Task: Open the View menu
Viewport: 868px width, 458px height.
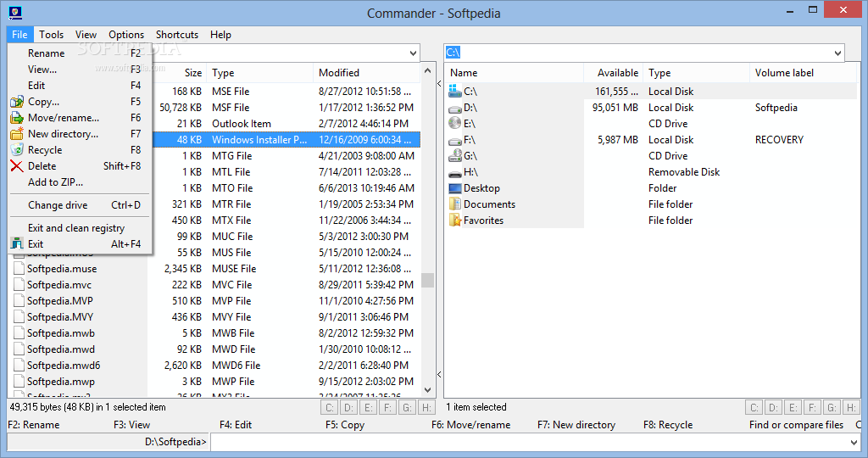Action: tap(86, 34)
